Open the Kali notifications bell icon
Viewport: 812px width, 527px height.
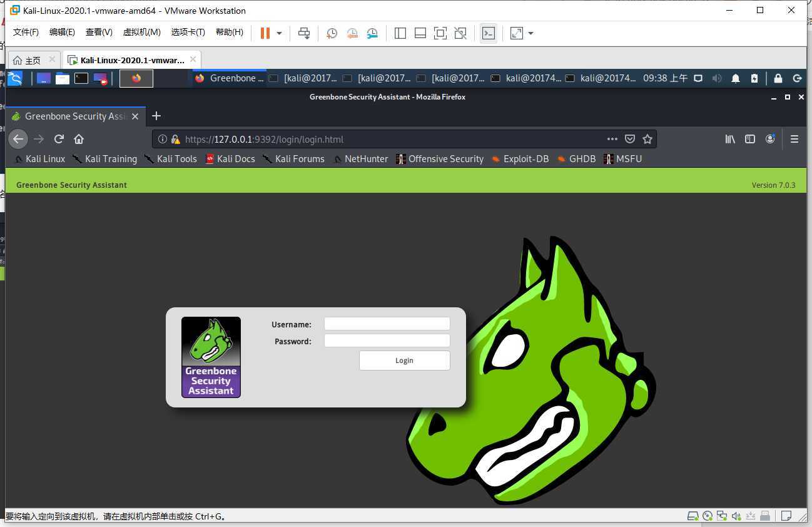point(736,78)
